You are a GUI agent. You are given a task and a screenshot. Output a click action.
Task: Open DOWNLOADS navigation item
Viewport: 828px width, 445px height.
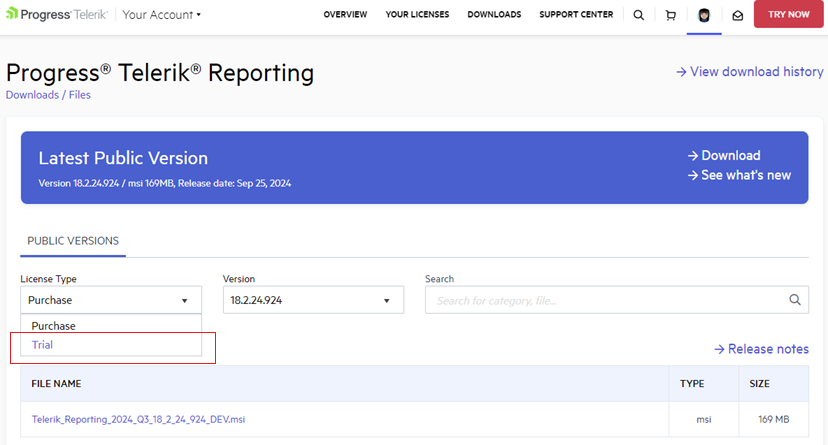coord(494,15)
